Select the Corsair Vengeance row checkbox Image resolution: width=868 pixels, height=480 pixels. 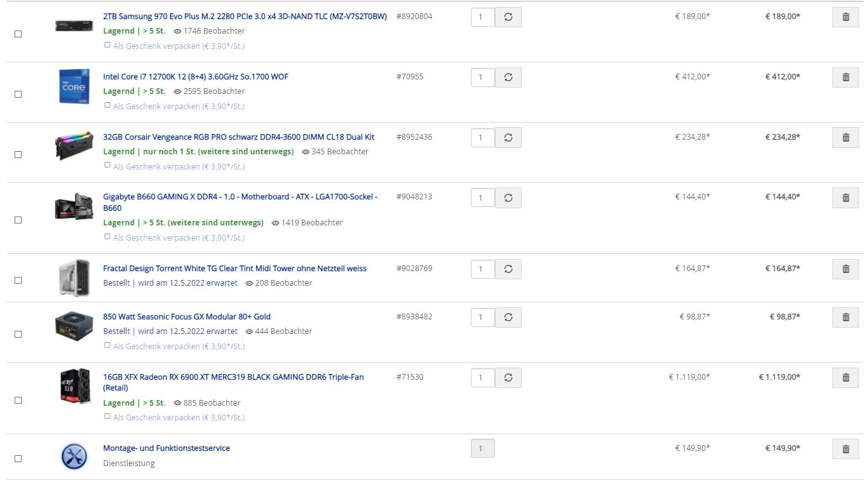tap(18, 155)
